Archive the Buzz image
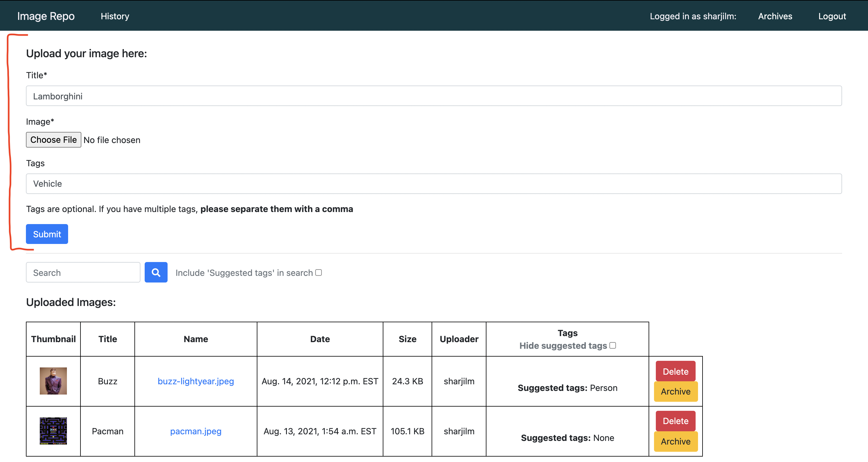 tap(675, 391)
